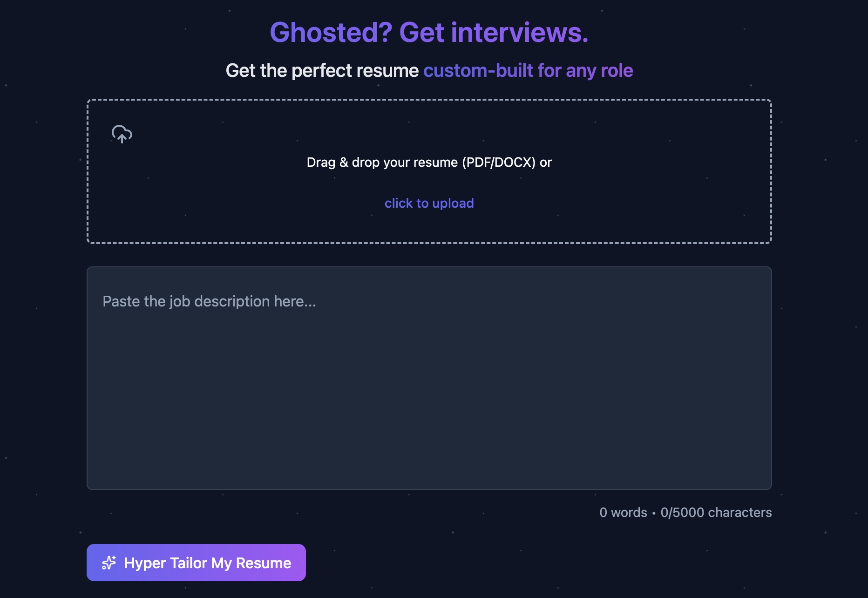Open file picker via 'click to upload'
This screenshot has width=868, height=598.
point(429,203)
